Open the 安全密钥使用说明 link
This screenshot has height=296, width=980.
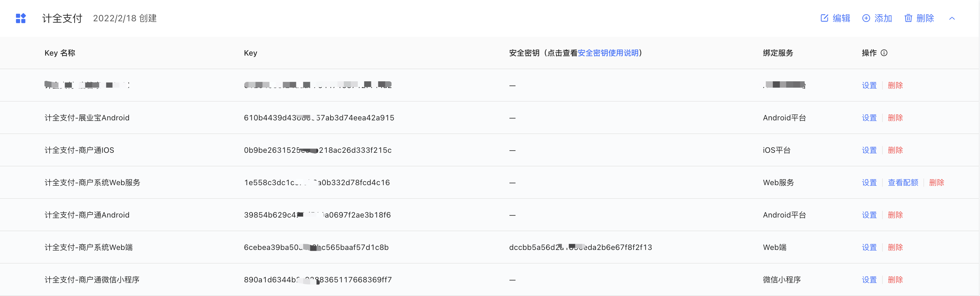tap(608, 53)
